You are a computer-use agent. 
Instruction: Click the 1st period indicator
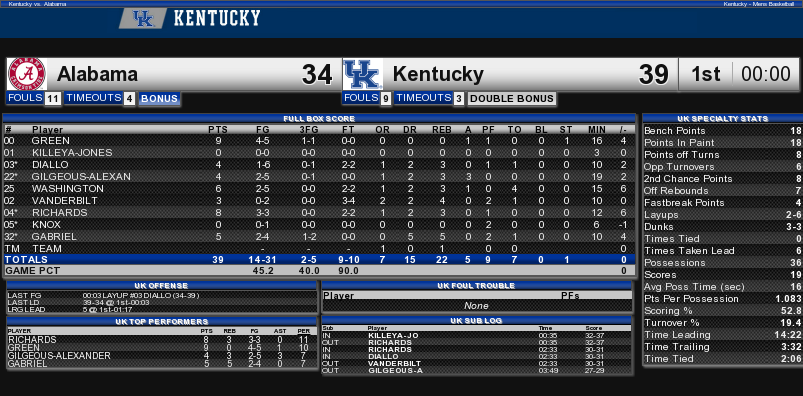pyautogui.click(x=705, y=75)
